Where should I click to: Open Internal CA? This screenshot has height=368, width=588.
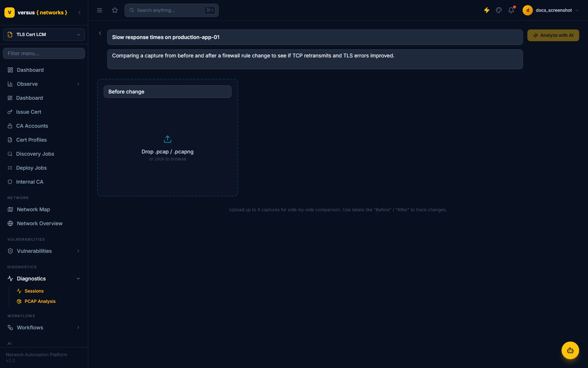click(x=44, y=182)
